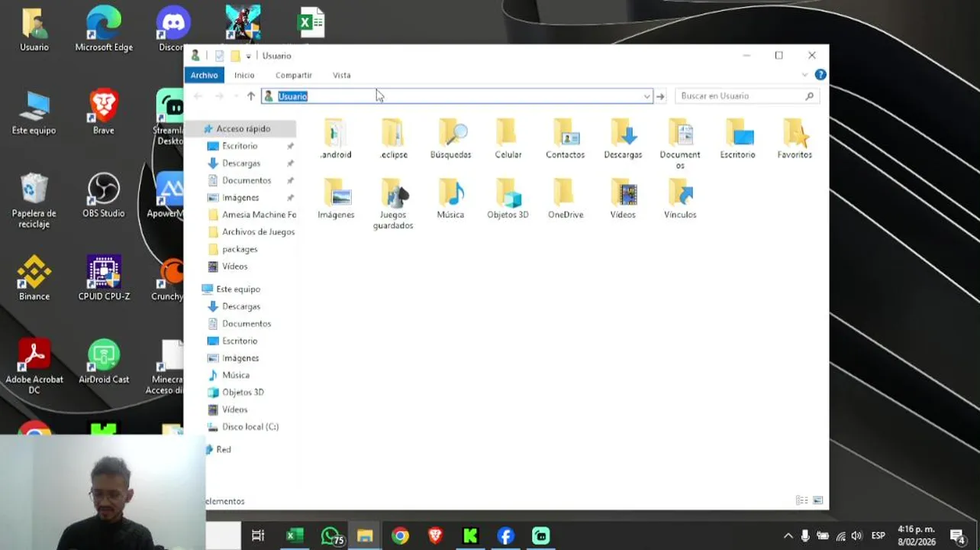Open Excel from the taskbar
Image resolution: width=980 pixels, height=550 pixels.
(x=294, y=536)
